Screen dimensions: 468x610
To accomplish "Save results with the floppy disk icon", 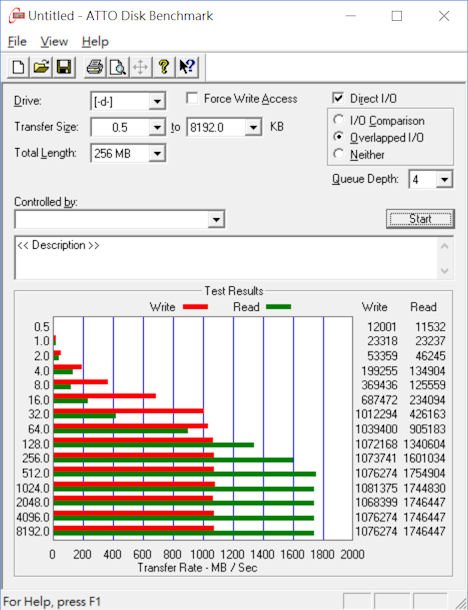I will tap(64, 67).
